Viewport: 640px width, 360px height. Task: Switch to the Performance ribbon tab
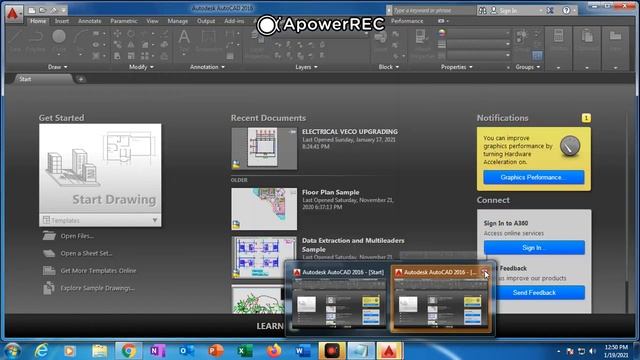click(407, 21)
